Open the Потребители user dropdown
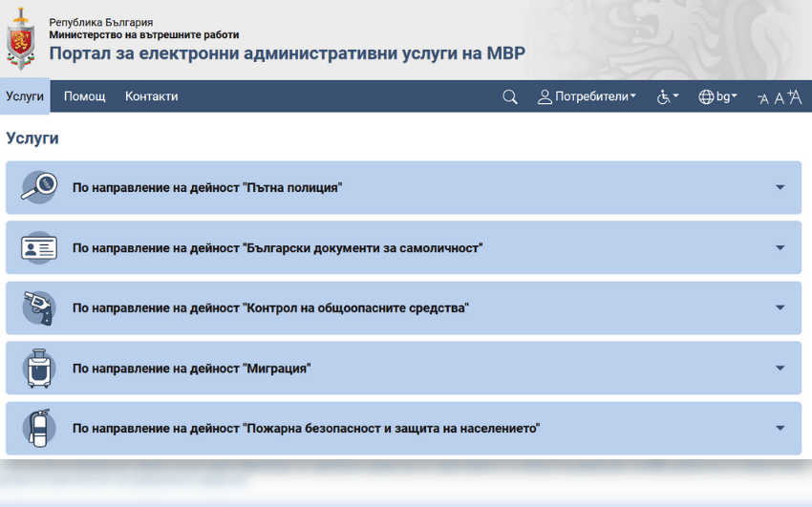This screenshot has height=507, width=812. tap(587, 96)
